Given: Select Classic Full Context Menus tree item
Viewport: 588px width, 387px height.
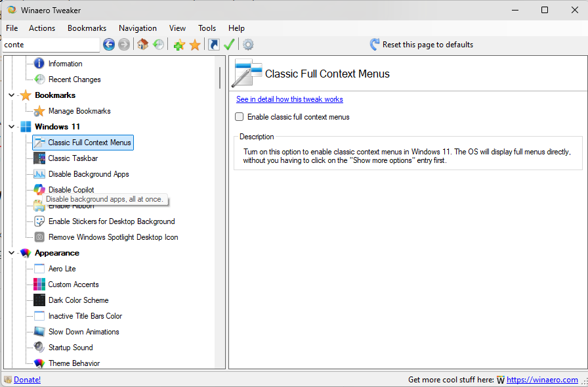Looking at the screenshot, I should pos(83,143).
